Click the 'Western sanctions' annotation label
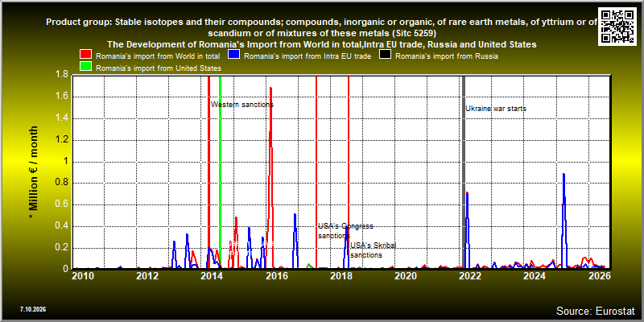Viewport: 644px width, 322px height. point(242,105)
